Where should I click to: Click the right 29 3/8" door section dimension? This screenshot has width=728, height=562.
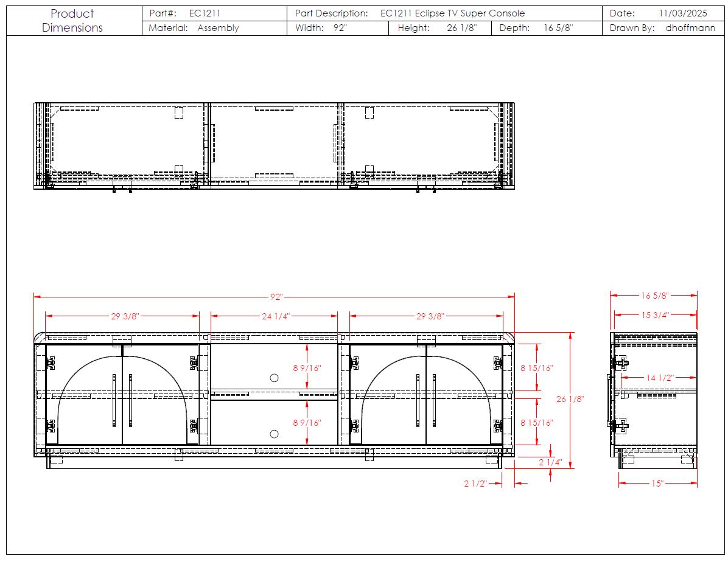click(429, 316)
